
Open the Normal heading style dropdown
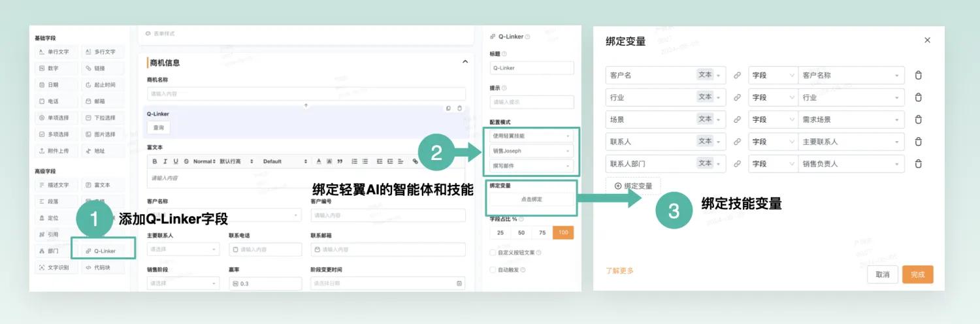tap(204, 161)
